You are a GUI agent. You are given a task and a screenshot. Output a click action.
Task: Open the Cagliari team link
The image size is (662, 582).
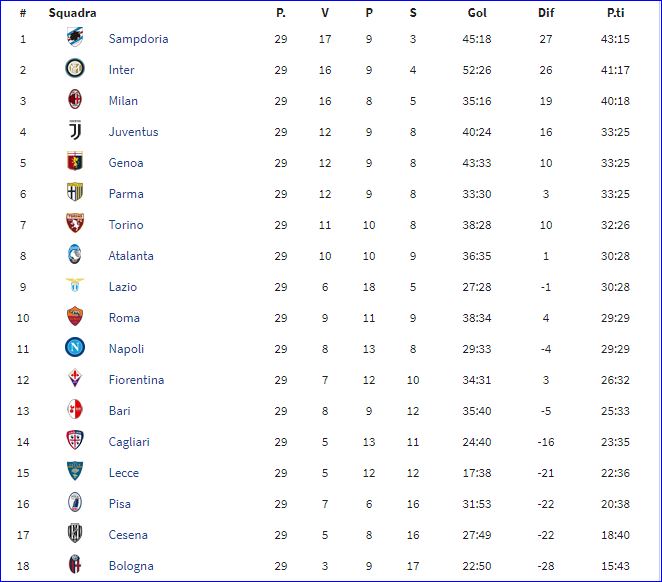pos(129,442)
